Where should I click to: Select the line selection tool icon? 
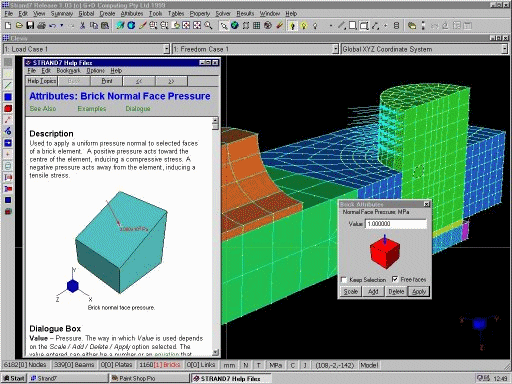pyautogui.click(x=341, y=25)
